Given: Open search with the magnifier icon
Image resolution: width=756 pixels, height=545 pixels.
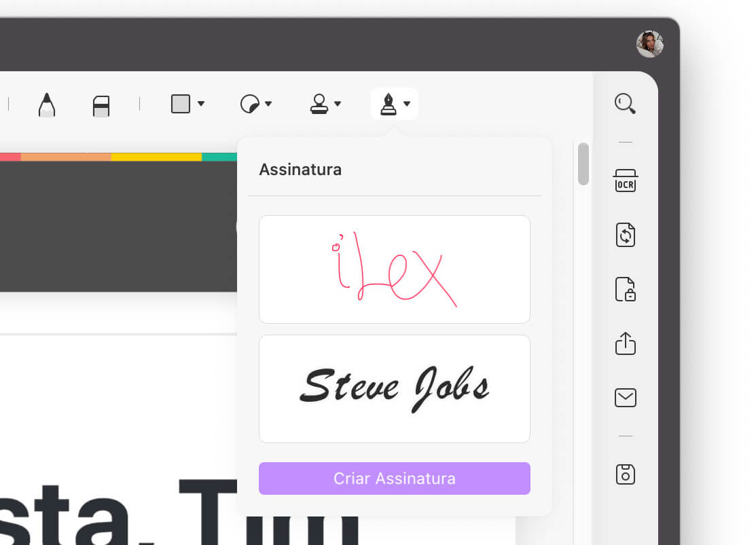Looking at the screenshot, I should (625, 103).
